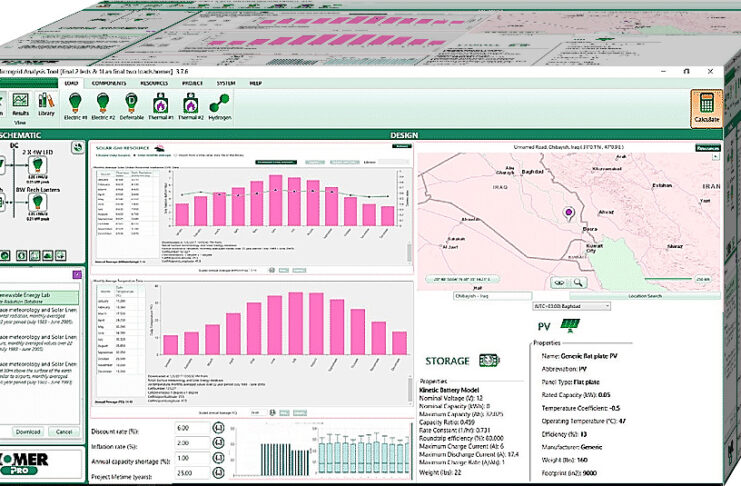741x486 pixels.
Task: Open the Results view icon
Action: click(x=19, y=103)
